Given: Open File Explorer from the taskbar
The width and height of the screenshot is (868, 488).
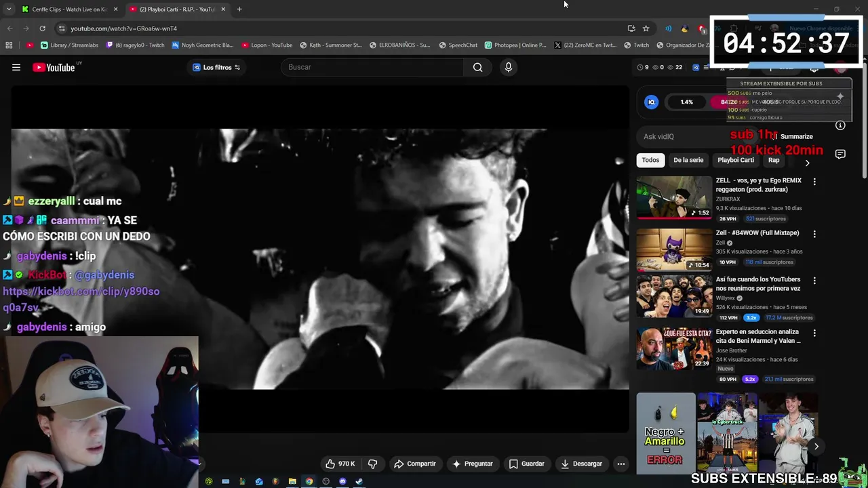Looking at the screenshot, I should click(292, 481).
